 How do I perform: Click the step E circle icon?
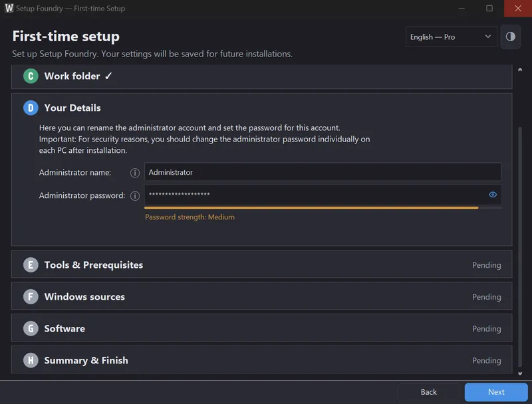click(31, 264)
